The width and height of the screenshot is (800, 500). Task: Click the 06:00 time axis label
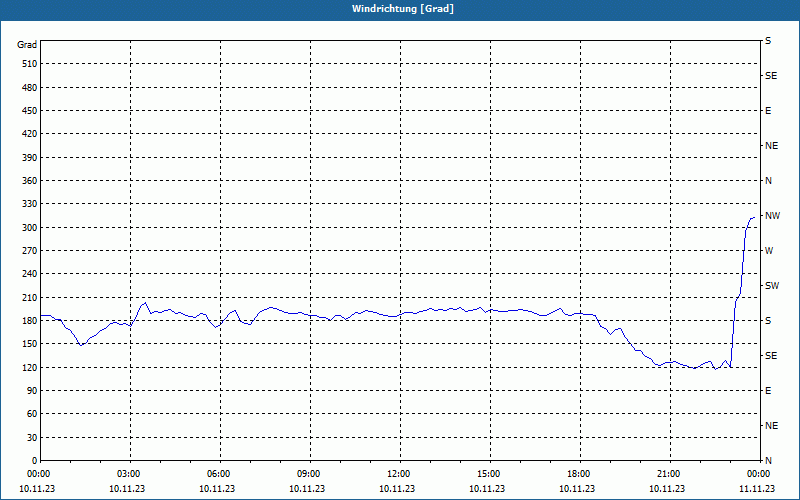220,474
